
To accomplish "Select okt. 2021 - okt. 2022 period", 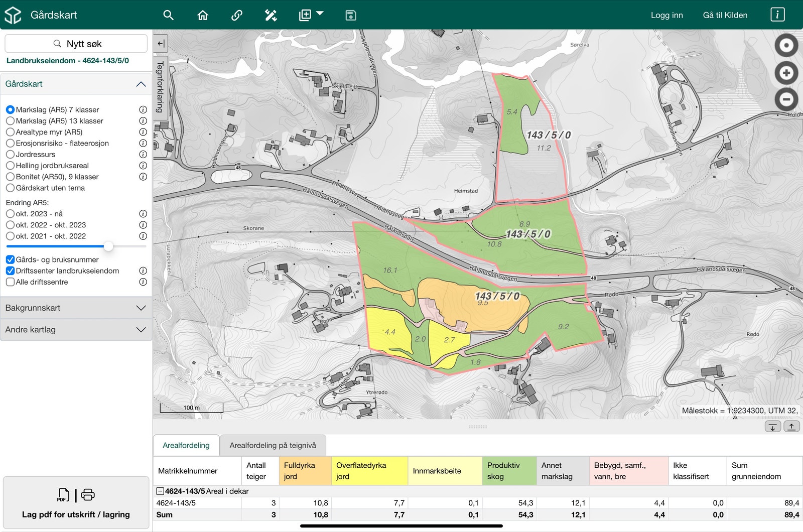I will [x=10, y=236].
